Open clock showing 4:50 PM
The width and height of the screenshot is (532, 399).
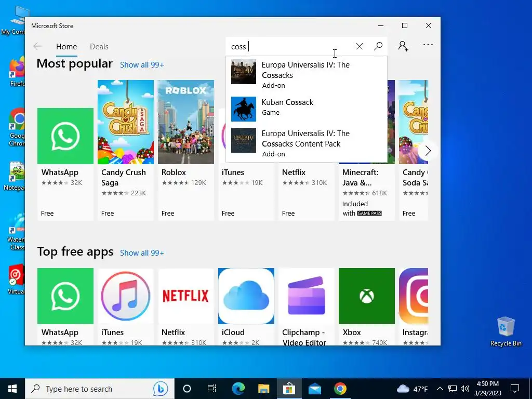(487, 389)
